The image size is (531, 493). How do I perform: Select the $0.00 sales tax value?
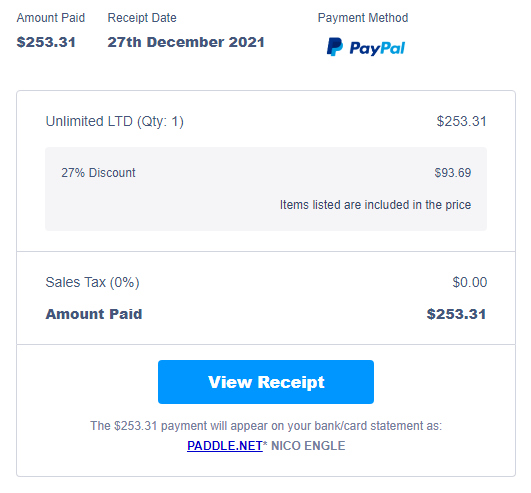tap(470, 282)
